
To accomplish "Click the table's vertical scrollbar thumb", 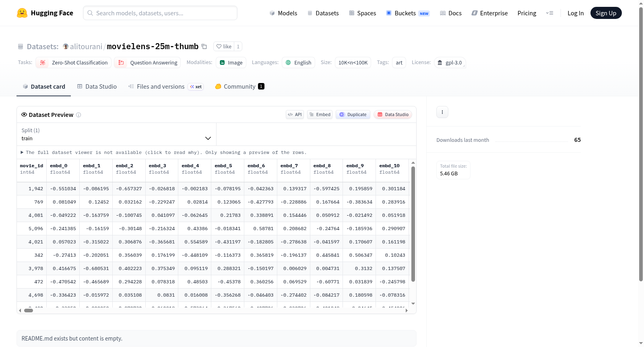I will (x=413, y=224).
